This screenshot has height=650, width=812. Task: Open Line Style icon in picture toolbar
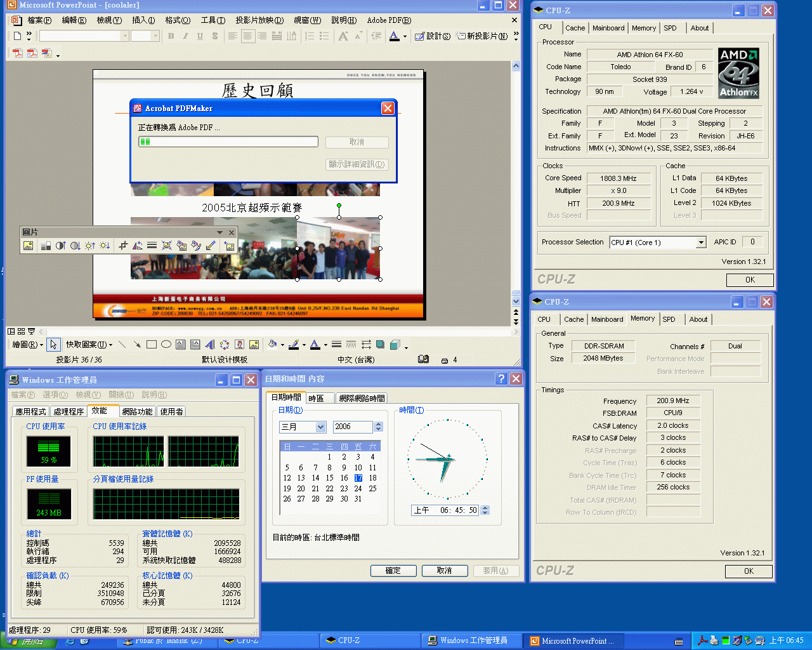tap(152, 246)
